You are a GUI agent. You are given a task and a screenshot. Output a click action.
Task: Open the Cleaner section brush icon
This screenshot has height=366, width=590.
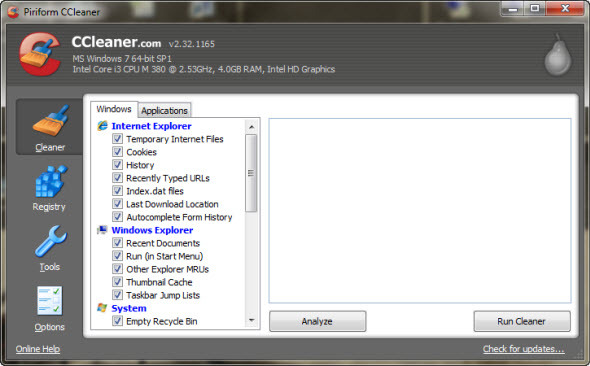pyautogui.click(x=51, y=120)
